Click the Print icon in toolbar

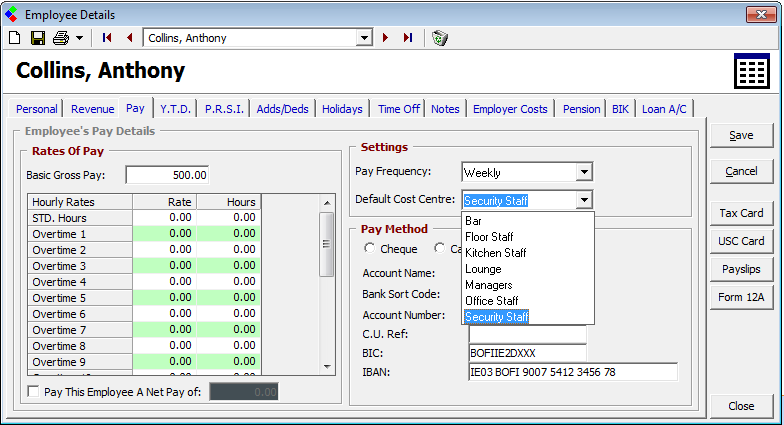coord(61,38)
